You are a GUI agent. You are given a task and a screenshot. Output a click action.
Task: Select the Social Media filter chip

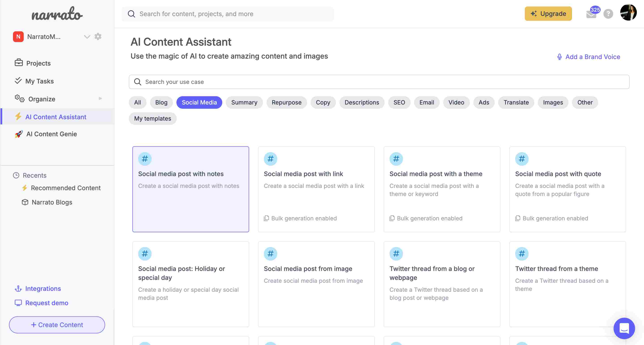tap(199, 102)
